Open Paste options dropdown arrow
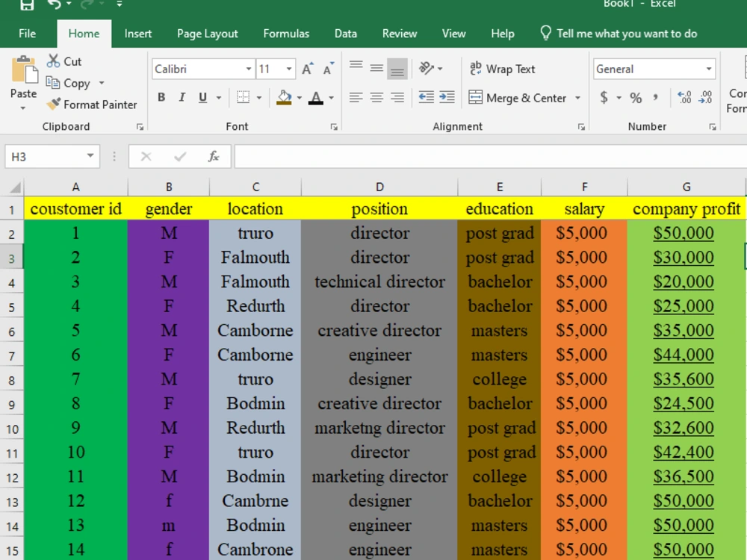This screenshot has height=560, width=747. 23,108
